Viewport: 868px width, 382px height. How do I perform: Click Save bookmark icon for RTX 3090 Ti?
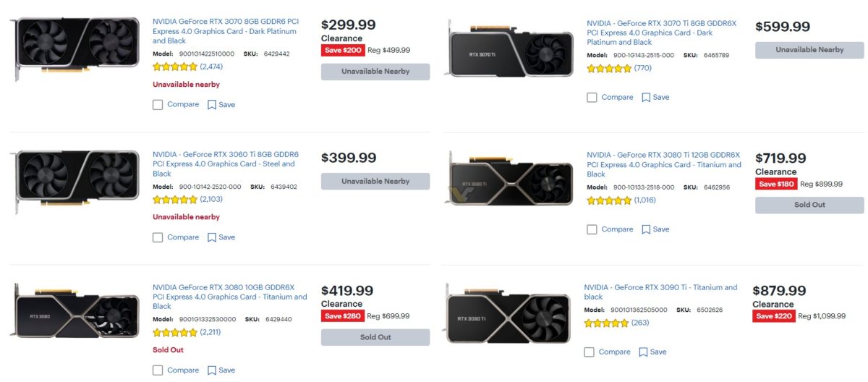(x=643, y=352)
